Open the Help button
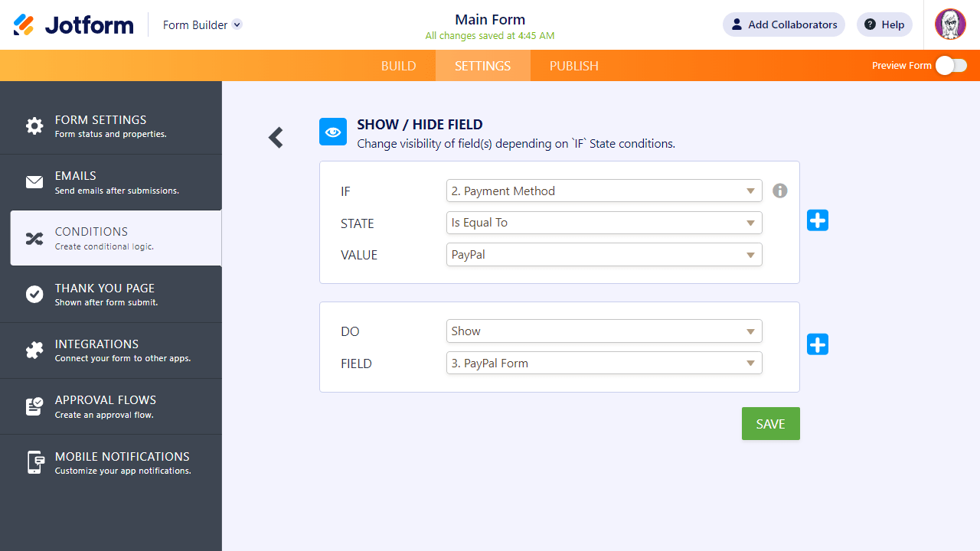Viewport: 980px width, 551px height. pos(884,24)
